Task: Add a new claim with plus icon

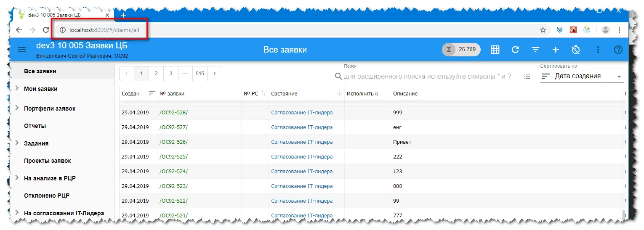Action: 556,50
